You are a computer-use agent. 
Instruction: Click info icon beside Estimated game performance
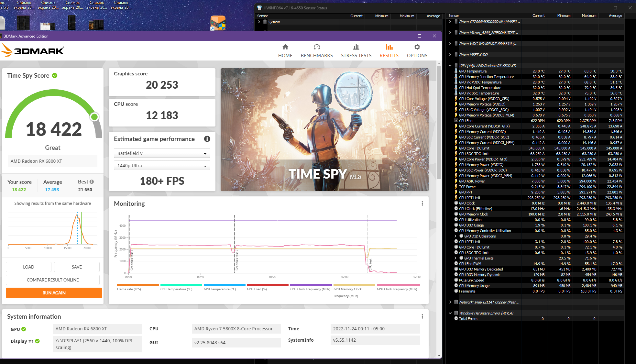tap(207, 139)
